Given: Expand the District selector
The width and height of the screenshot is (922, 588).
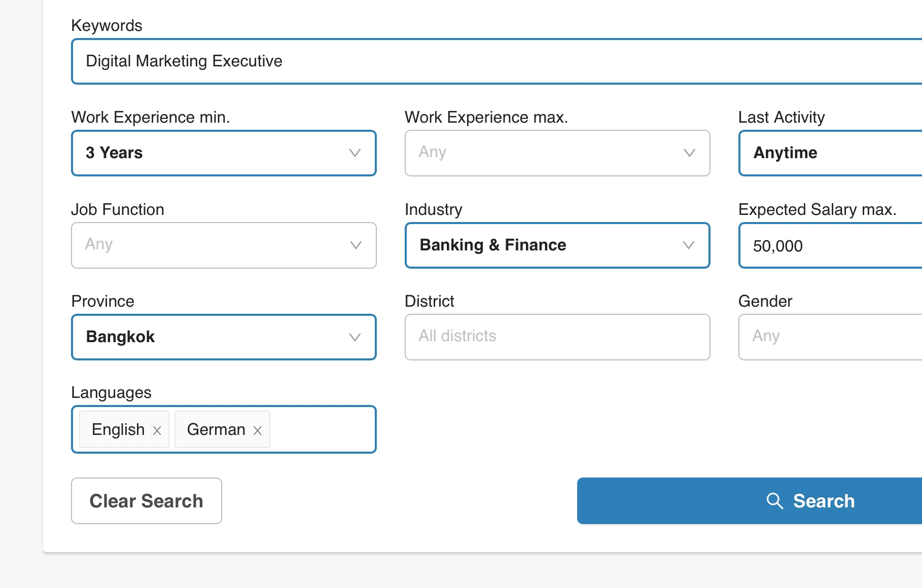Looking at the screenshot, I should (557, 337).
